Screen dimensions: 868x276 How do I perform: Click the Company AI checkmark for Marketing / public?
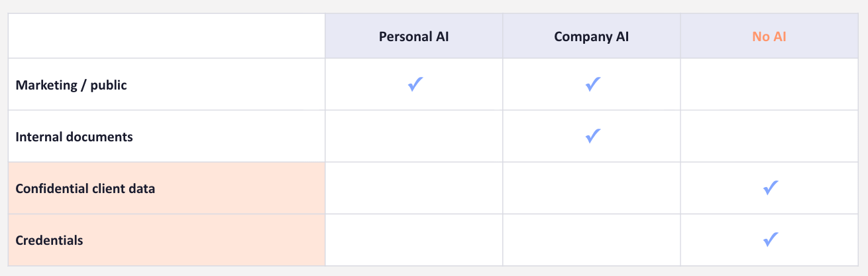(592, 84)
